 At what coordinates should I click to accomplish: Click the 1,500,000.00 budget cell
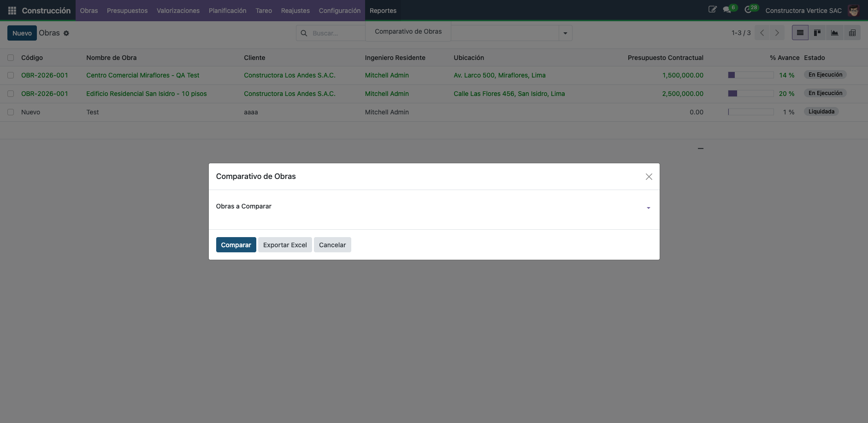[x=683, y=75]
